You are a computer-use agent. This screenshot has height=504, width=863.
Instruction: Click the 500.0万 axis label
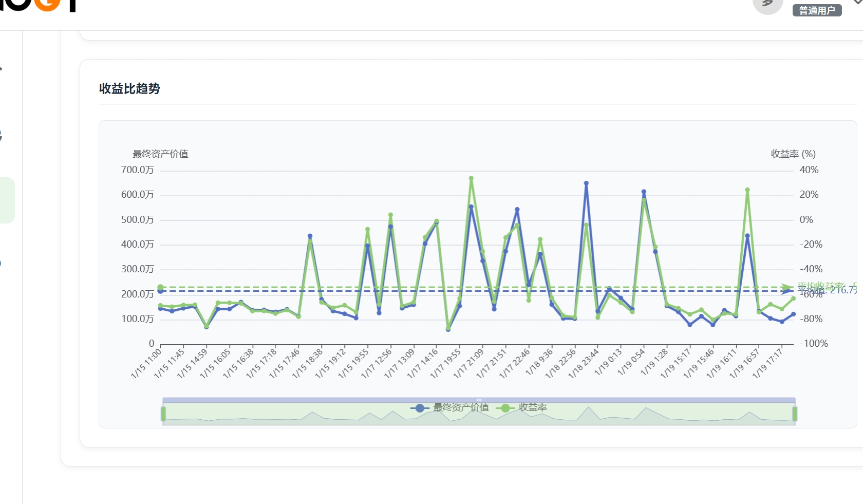point(137,220)
